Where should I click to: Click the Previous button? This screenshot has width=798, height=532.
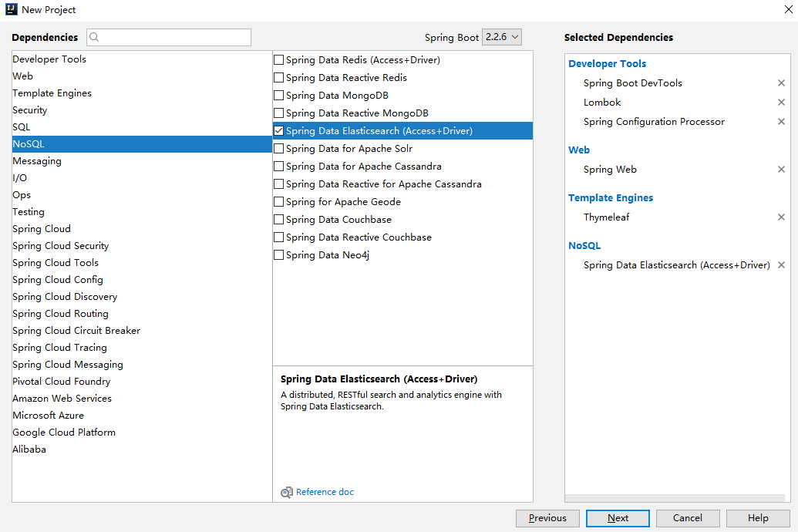coord(547,518)
